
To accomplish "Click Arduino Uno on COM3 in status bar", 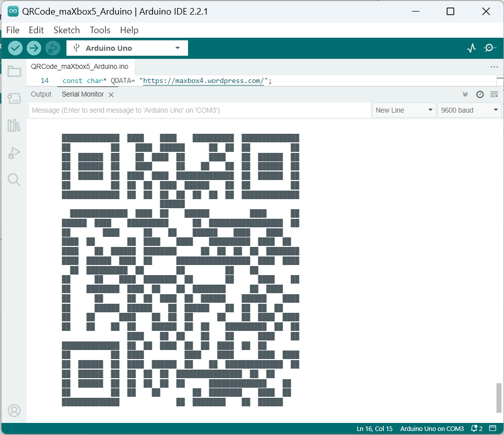I will point(432,428).
